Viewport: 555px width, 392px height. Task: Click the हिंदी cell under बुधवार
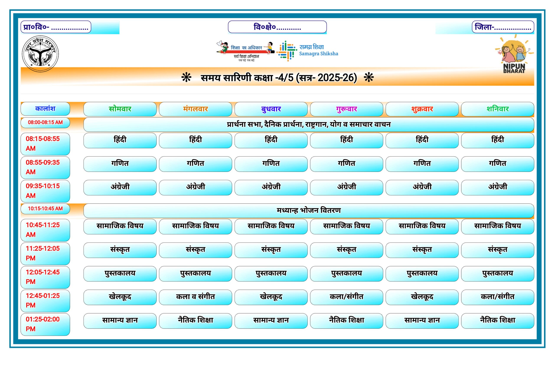[x=271, y=140]
